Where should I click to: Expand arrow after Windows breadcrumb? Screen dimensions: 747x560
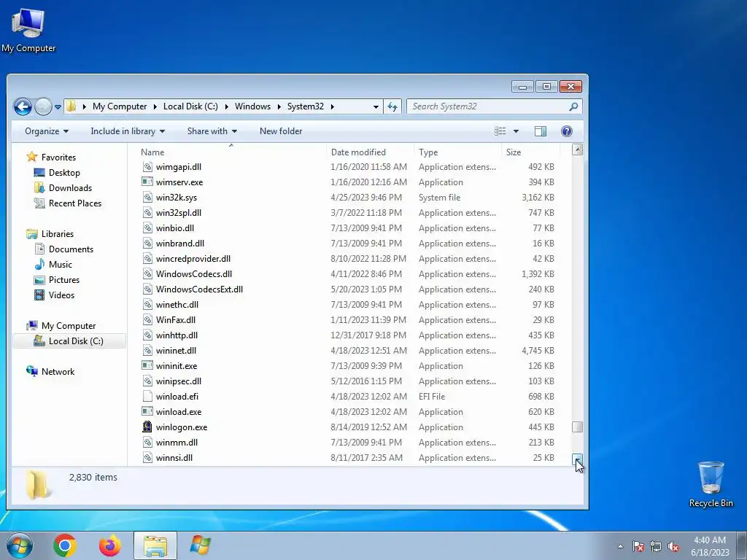tap(279, 106)
